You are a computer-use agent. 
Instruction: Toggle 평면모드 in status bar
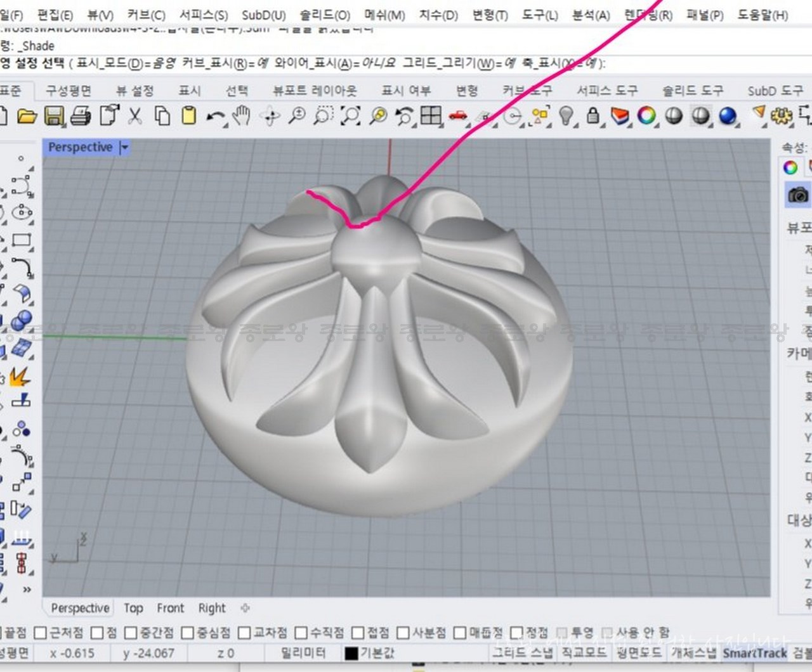pyautogui.click(x=639, y=652)
